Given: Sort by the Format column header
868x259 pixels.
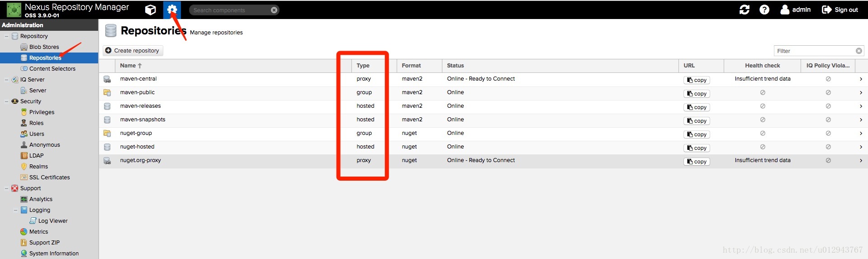Looking at the screenshot, I should 419,66.
